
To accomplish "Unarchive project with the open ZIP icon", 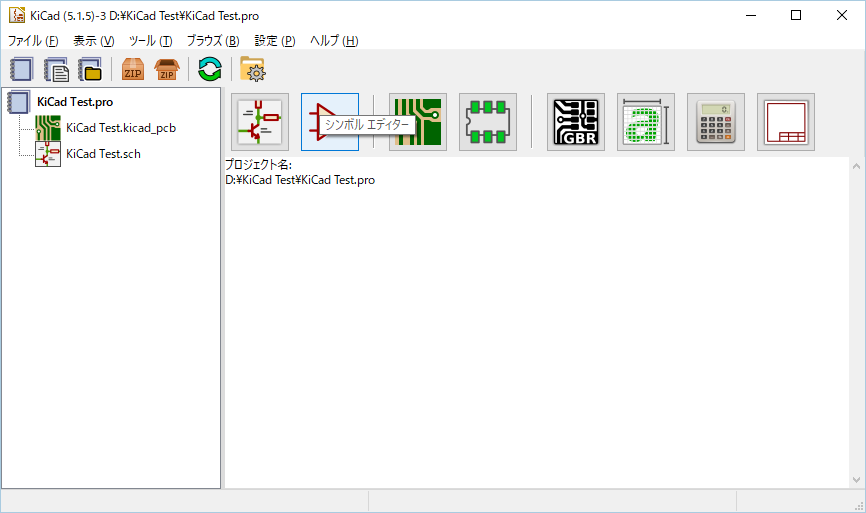I will tap(167, 70).
